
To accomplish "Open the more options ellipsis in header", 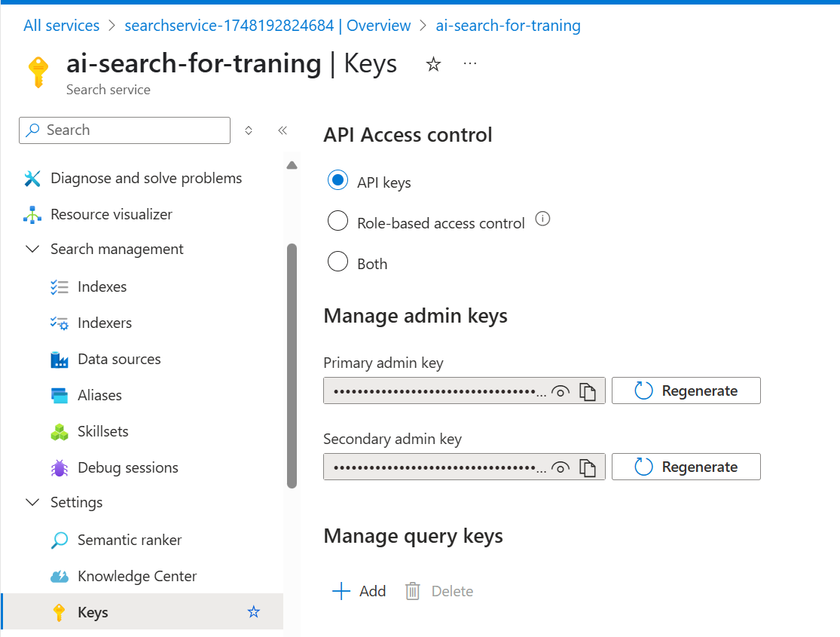I will coord(470,64).
